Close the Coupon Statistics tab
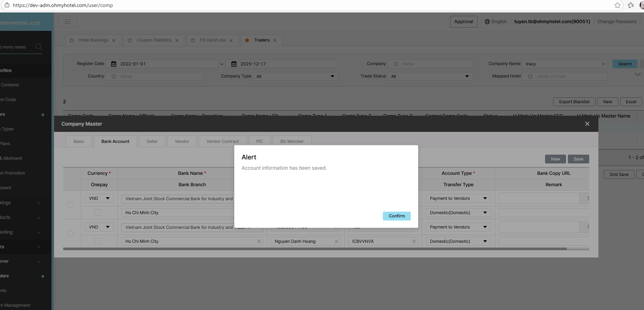 [177, 40]
